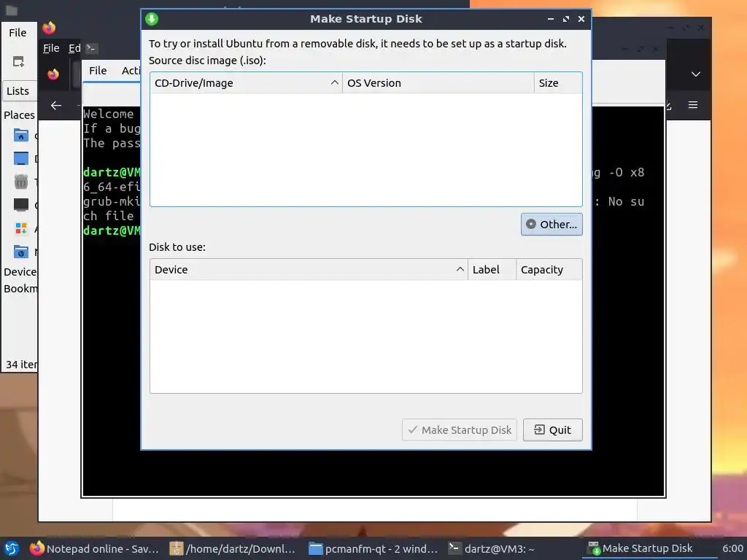Click the Label column header
This screenshot has height=560, width=747.
[x=492, y=270]
